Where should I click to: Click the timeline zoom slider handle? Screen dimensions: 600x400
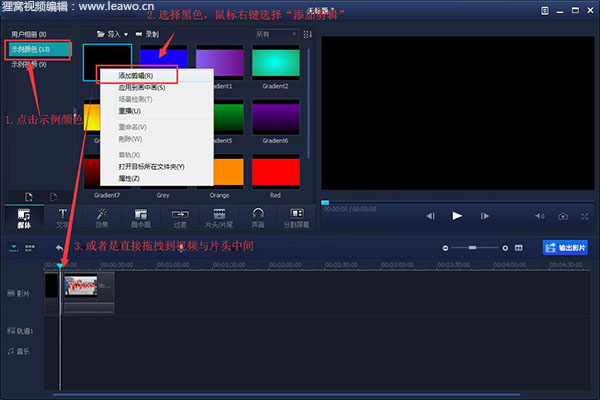point(473,248)
